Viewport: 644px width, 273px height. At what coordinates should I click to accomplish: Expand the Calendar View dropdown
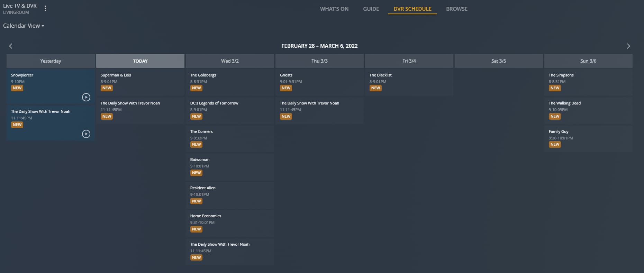pos(24,26)
